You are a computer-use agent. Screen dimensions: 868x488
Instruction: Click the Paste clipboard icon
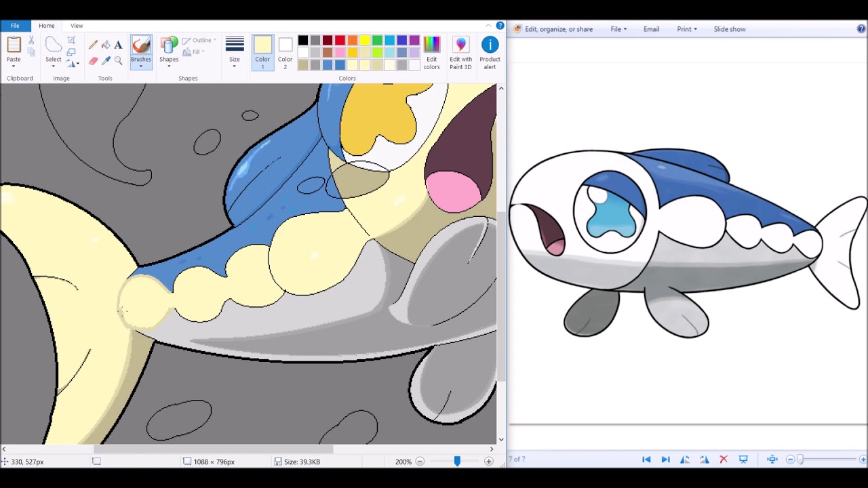pos(14,45)
